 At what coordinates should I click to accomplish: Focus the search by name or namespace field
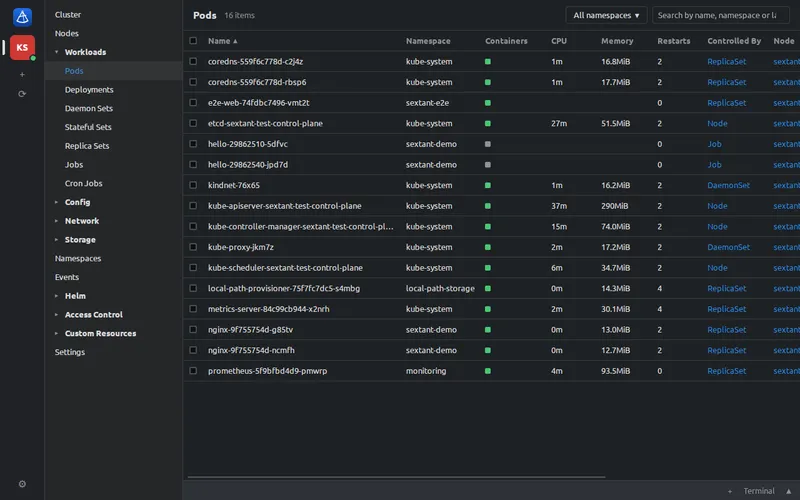coord(720,15)
